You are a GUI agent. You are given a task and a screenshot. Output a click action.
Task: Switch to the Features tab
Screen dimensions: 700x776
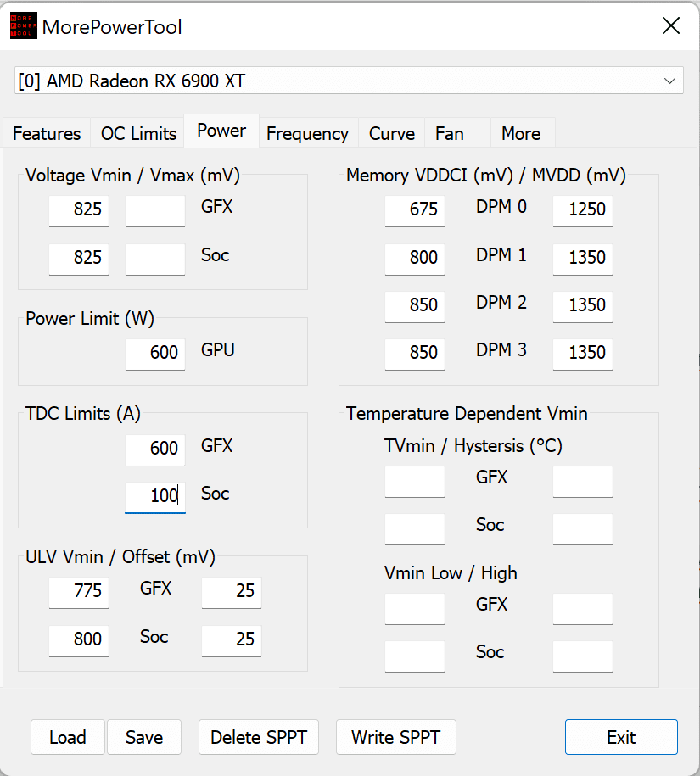click(47, 134)
